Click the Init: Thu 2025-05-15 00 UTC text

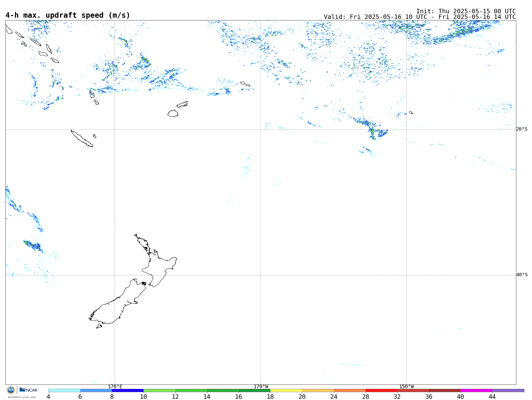click(x=466, y=11)
